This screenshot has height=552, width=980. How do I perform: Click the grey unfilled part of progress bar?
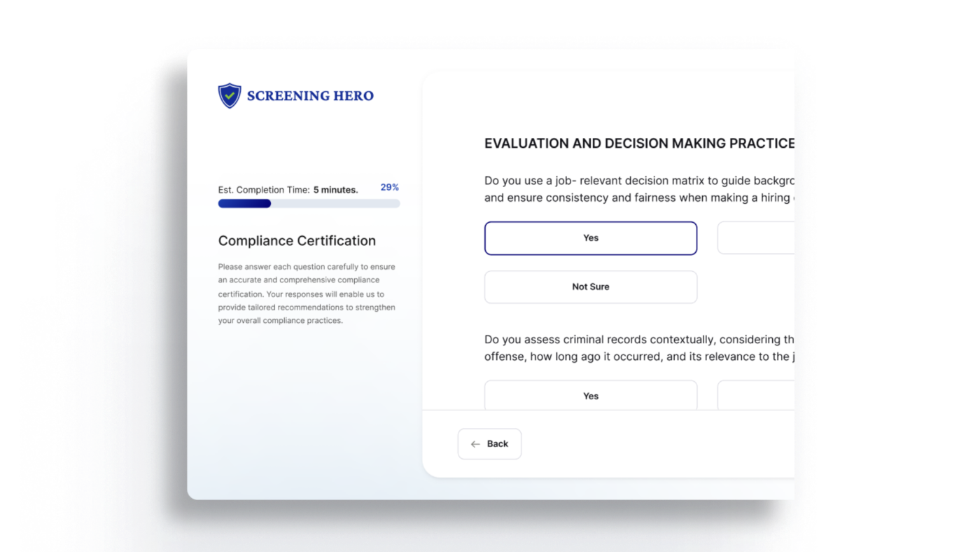pyautogui.click(x=335, y=204)
